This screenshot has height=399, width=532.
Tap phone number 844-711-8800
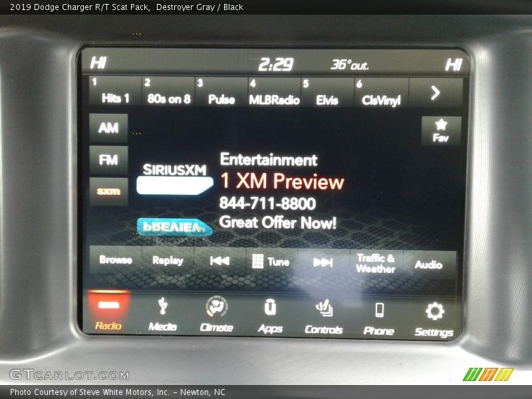tap(268, 203)
